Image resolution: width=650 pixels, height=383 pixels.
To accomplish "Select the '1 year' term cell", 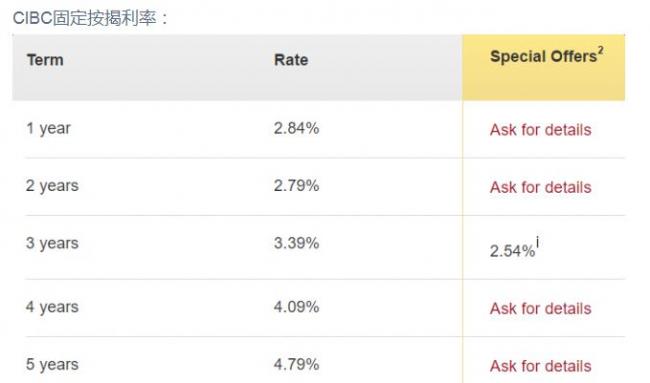I will coord(49,128).
